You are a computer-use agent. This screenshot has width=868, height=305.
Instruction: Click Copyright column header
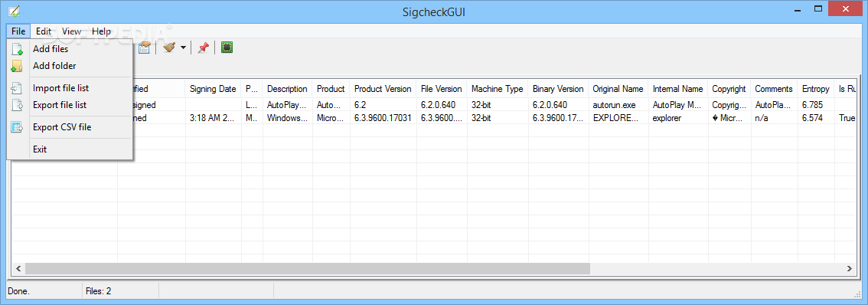click(729, 89)
